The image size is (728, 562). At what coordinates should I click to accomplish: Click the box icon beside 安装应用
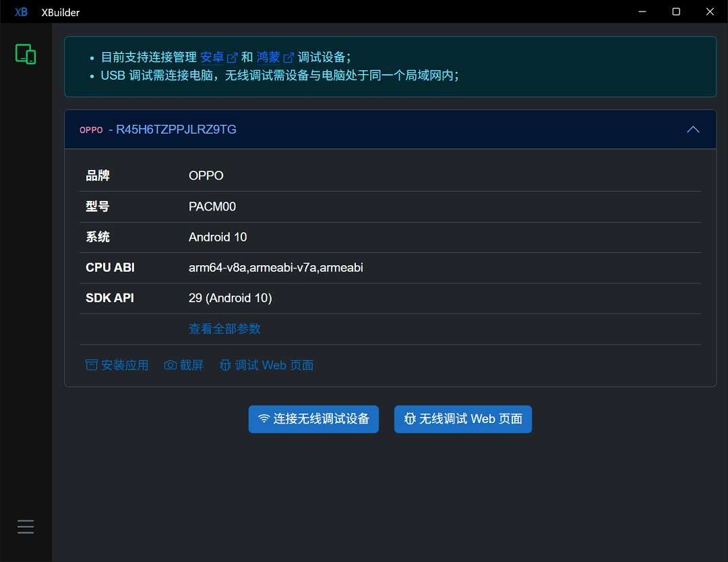[x=92, y=365]
